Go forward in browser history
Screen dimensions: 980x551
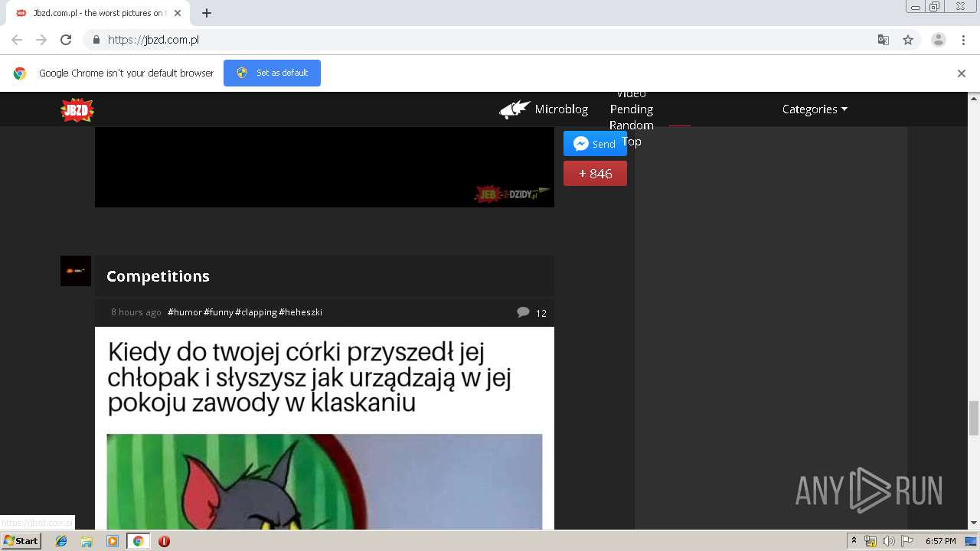click(41, 40)
